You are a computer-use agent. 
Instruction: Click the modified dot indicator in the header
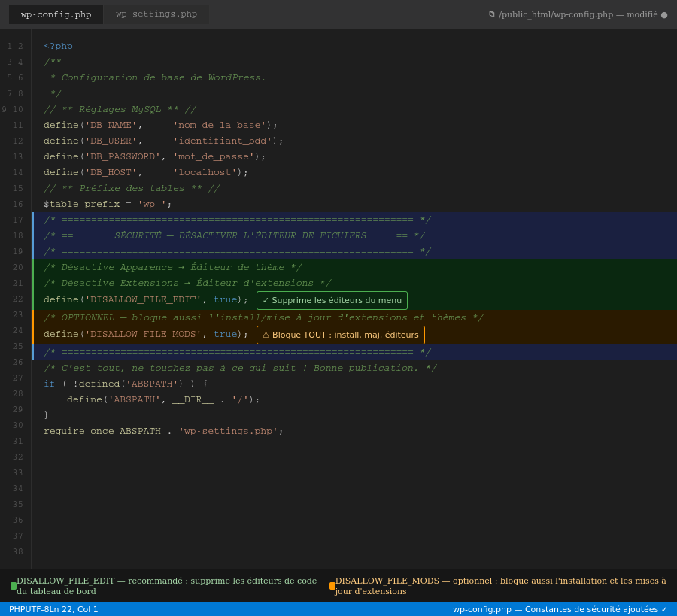point(664,15)
